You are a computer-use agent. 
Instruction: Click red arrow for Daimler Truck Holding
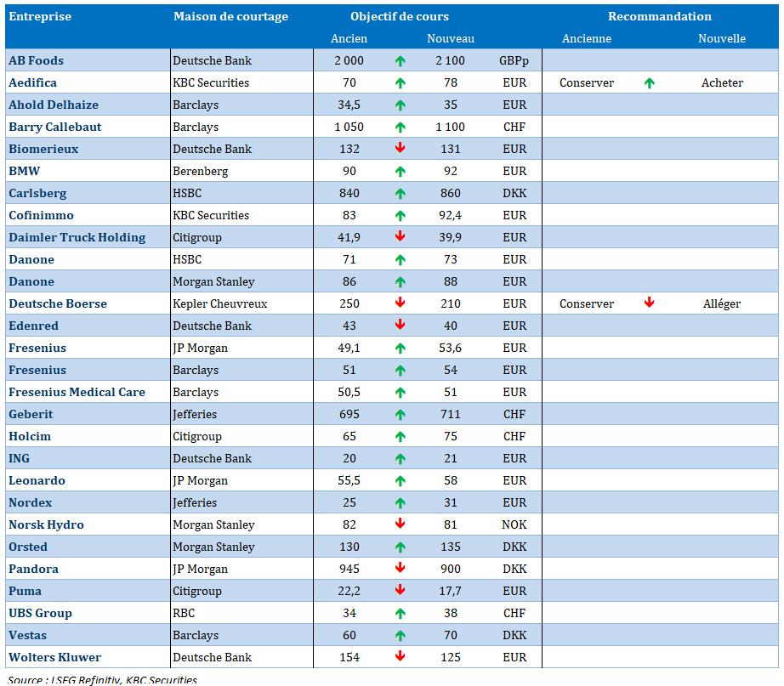click(x=400, y=237)
